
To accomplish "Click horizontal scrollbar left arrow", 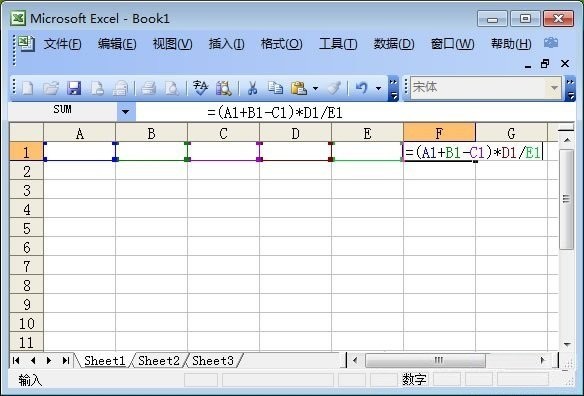I will (355, 360).
